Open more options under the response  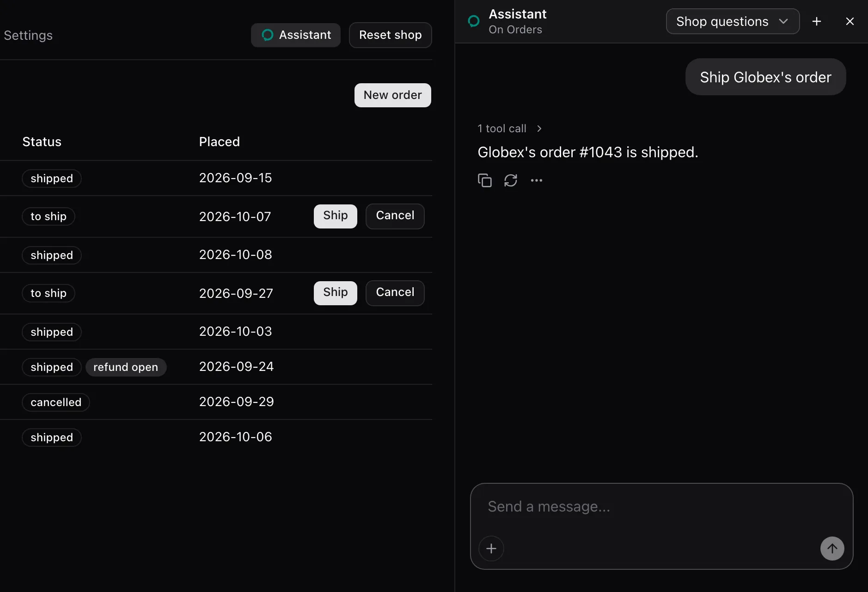(537, 180)
